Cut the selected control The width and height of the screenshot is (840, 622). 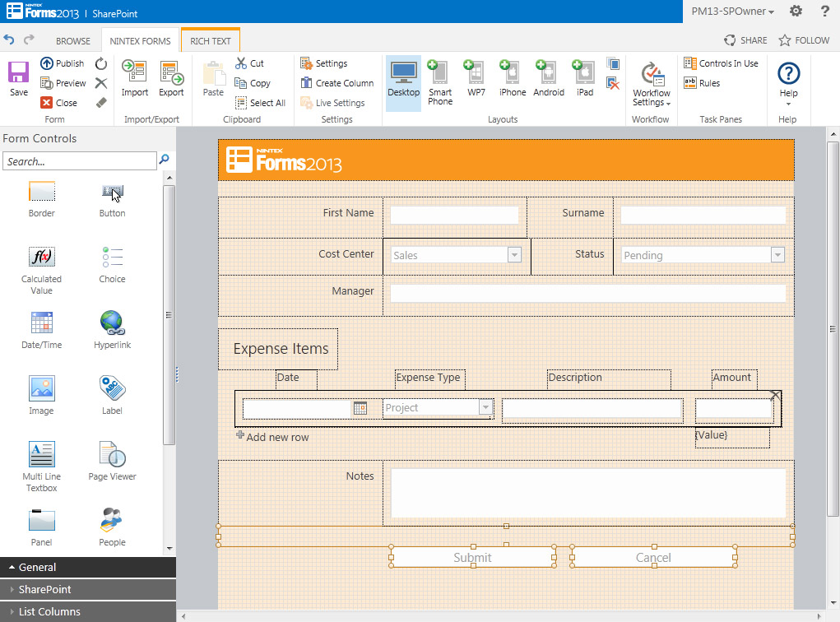(x=249, y=63)
